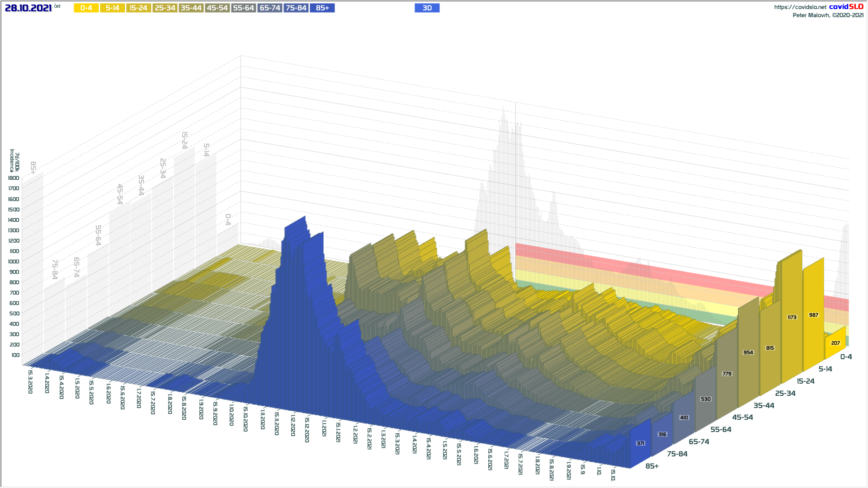Click the 987 value label on the 5-14 bar
Image resolution: width=868 pixels, height=488 pixels.
814,315
